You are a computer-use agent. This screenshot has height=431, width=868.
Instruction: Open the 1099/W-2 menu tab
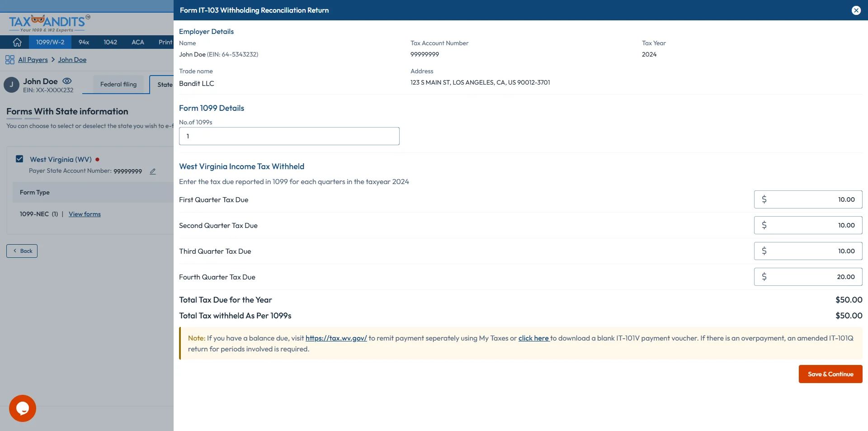pyautogui.click(x=50, y=42)
